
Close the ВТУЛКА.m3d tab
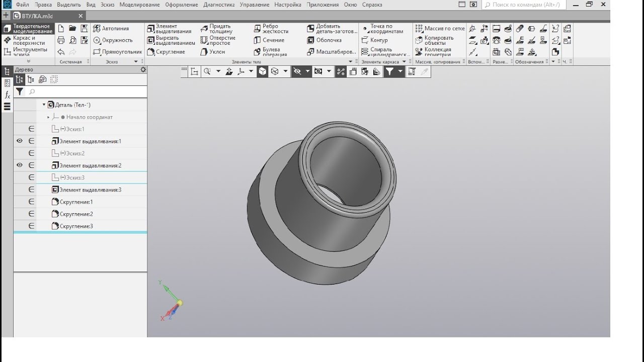(80, 16)
